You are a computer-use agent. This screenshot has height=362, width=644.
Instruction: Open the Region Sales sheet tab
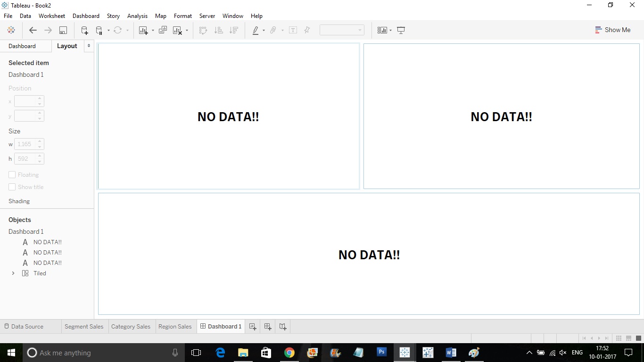175,326
